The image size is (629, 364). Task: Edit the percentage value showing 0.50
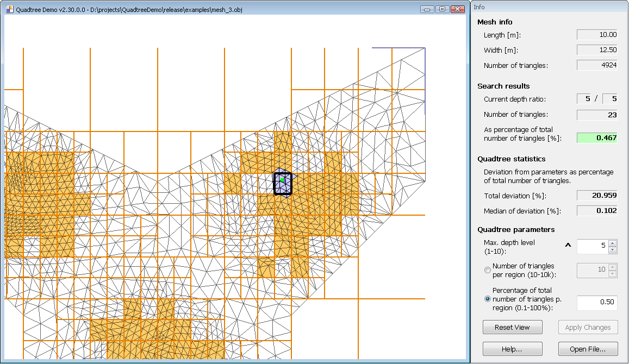click(x=596, y=303)
